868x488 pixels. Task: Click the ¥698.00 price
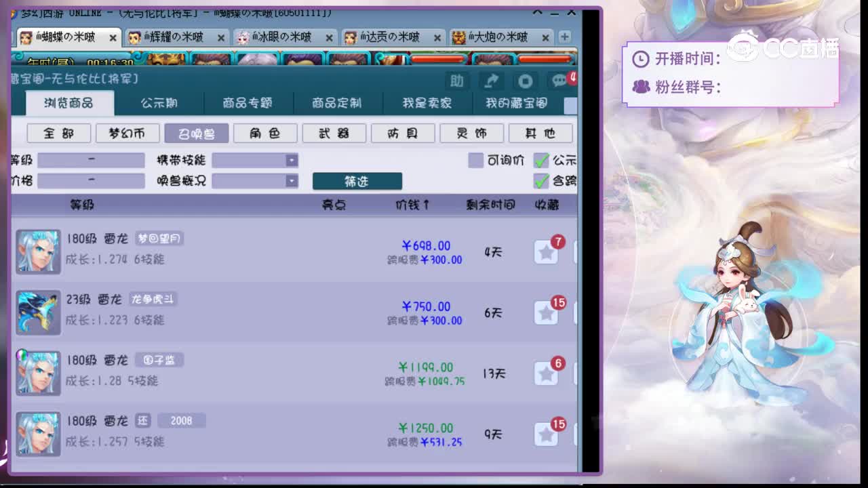point(426,246)
